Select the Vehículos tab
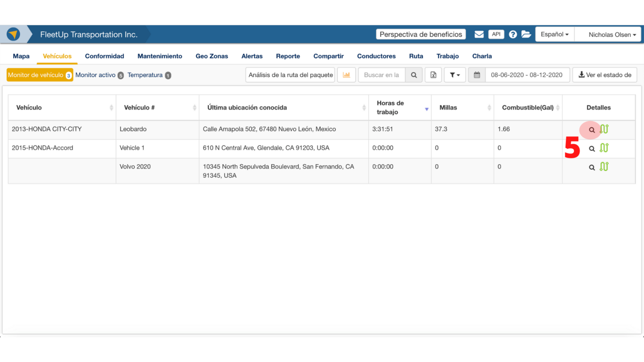The height and width of the screenshot is (362, 644). pyautogui.click(x=57, y=56)
